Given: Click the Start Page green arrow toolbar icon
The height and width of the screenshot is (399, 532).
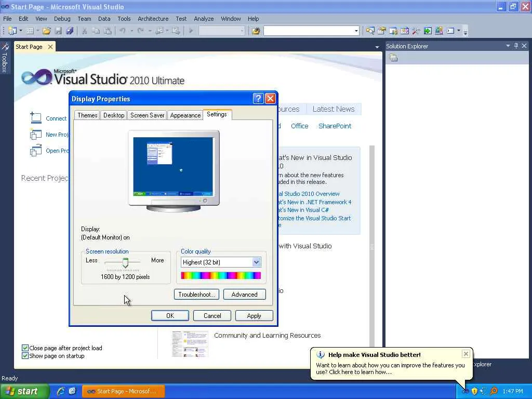Looking at the screenshot, I should (x=428, y=31).
